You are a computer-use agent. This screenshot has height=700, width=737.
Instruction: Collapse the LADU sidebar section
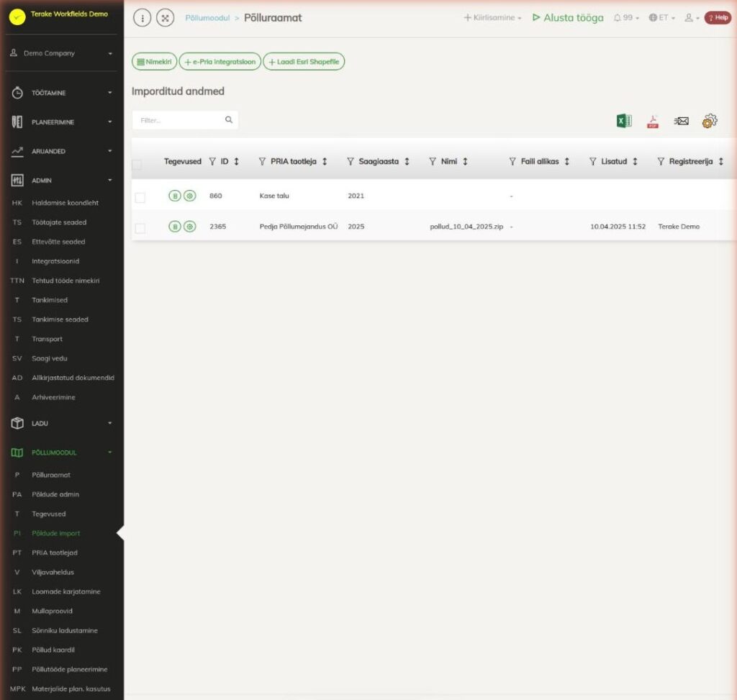61,423
